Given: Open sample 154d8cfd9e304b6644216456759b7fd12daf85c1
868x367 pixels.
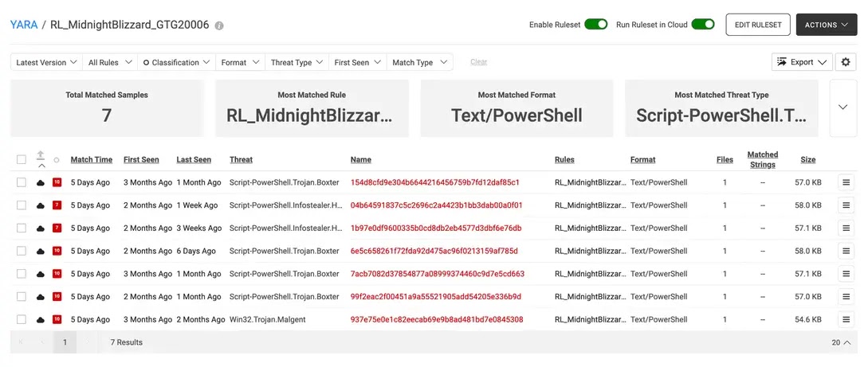Looking at the screenshot, I should (434, 182).
